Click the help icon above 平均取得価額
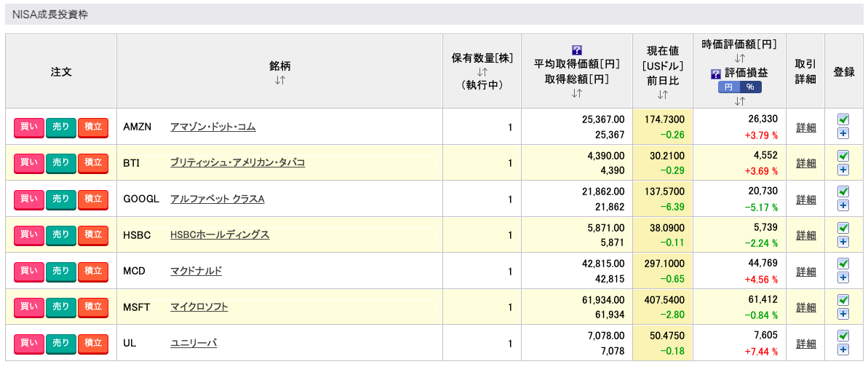Screen dimensions: 868x367 [576, 50]
